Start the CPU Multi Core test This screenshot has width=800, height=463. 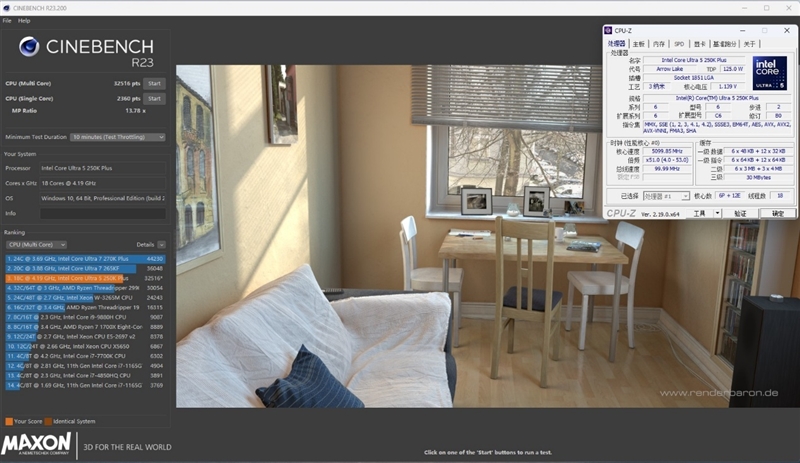pyautogui.click(x=154, y=83)
